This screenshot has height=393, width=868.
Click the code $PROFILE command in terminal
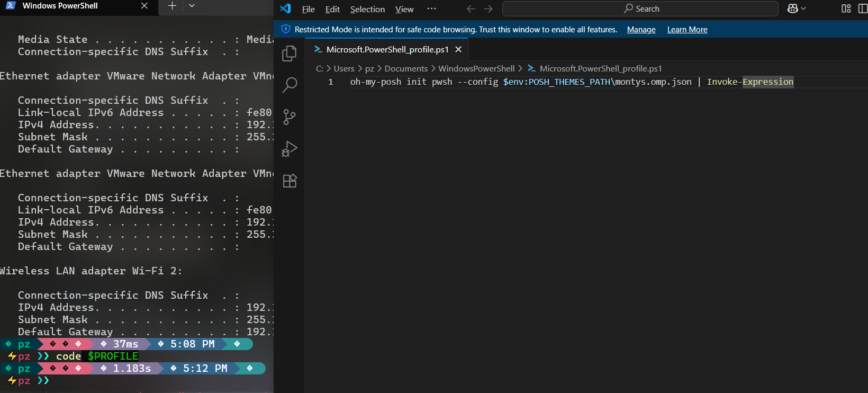(x=97, y=356)
